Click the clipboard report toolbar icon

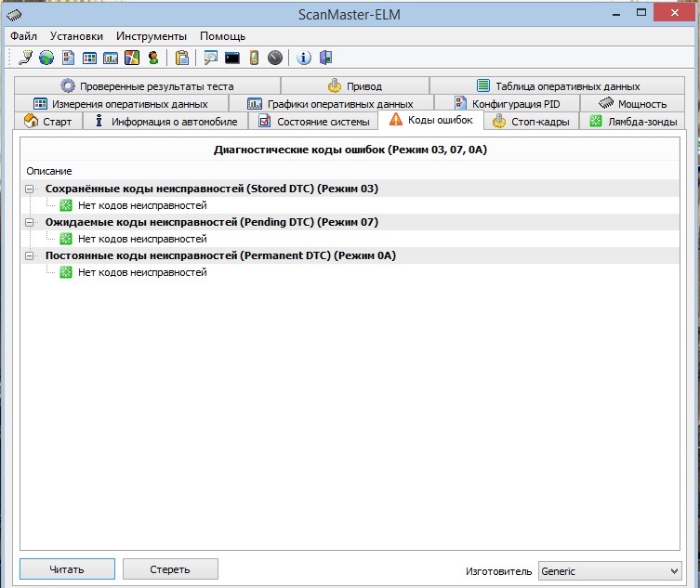click(x=182, y=58)
